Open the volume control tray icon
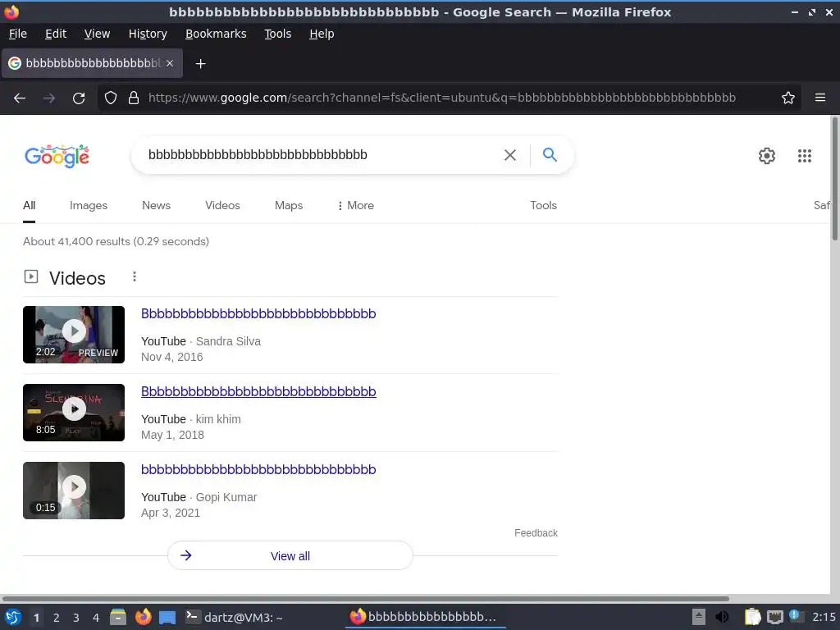Image resolution: width=840 pixels, height=630 pixels. click(x=722, y=617)
